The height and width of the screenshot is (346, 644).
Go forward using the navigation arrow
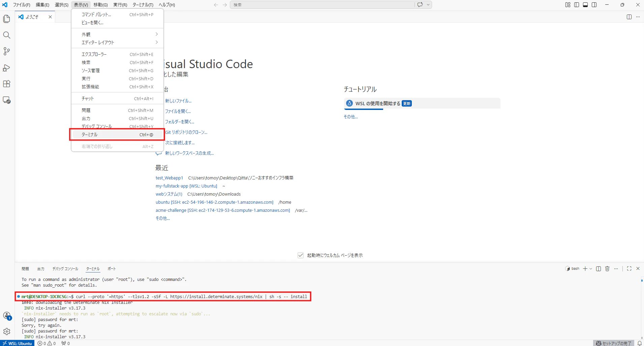pyautogui.click(x=225, y=5)
